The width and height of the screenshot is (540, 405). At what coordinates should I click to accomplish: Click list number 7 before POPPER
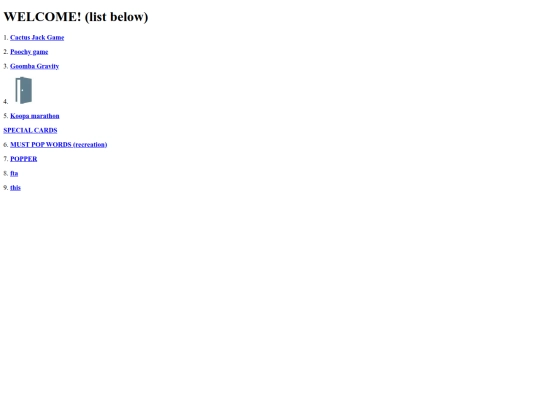[6, 159]
